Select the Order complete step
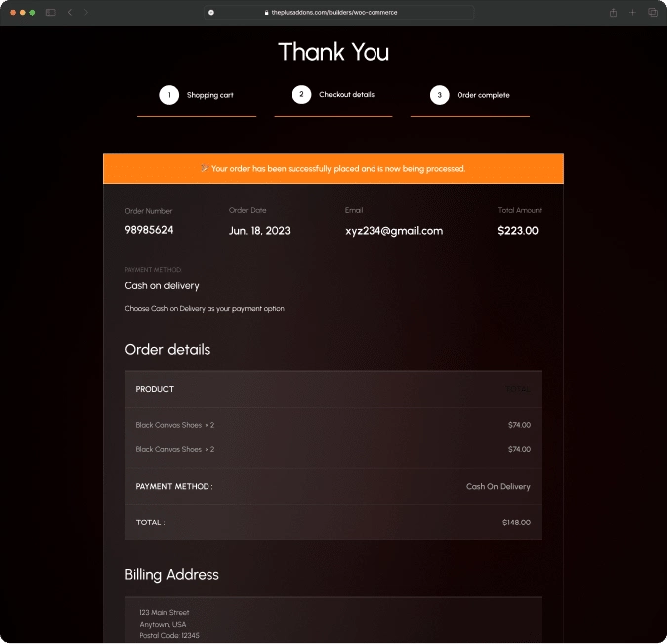The height and width of the screenshot is (644, 667). [x=483, y=95]
